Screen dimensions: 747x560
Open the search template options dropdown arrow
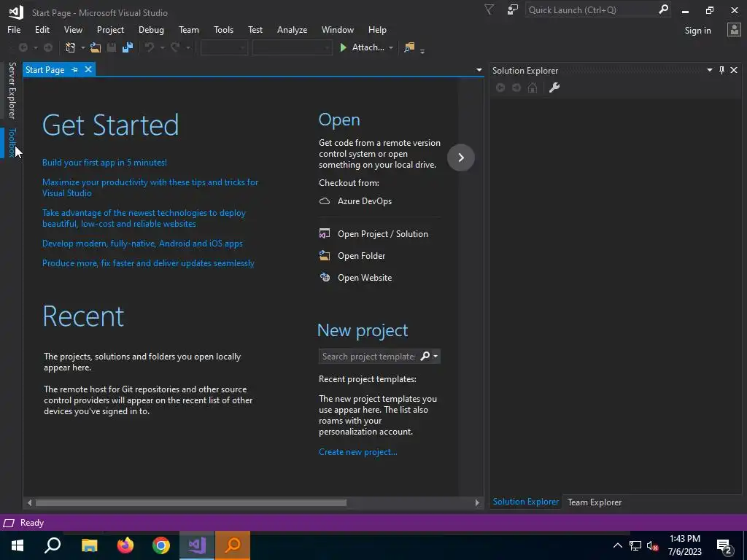point(436,356)
